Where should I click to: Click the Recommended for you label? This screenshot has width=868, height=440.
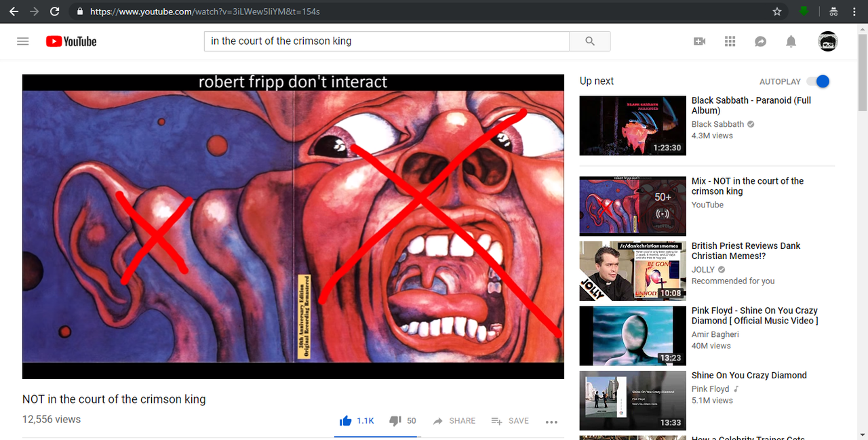point(733,281)
